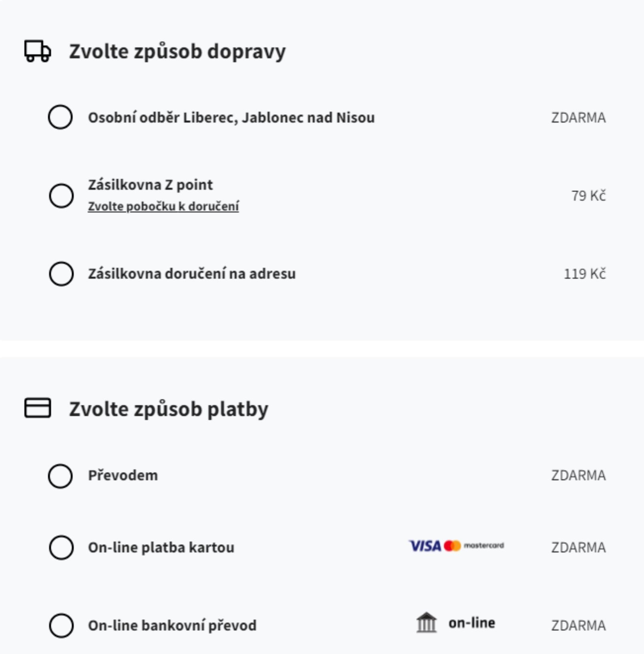Click the On-line bankovní převod label

pos(172,626)
